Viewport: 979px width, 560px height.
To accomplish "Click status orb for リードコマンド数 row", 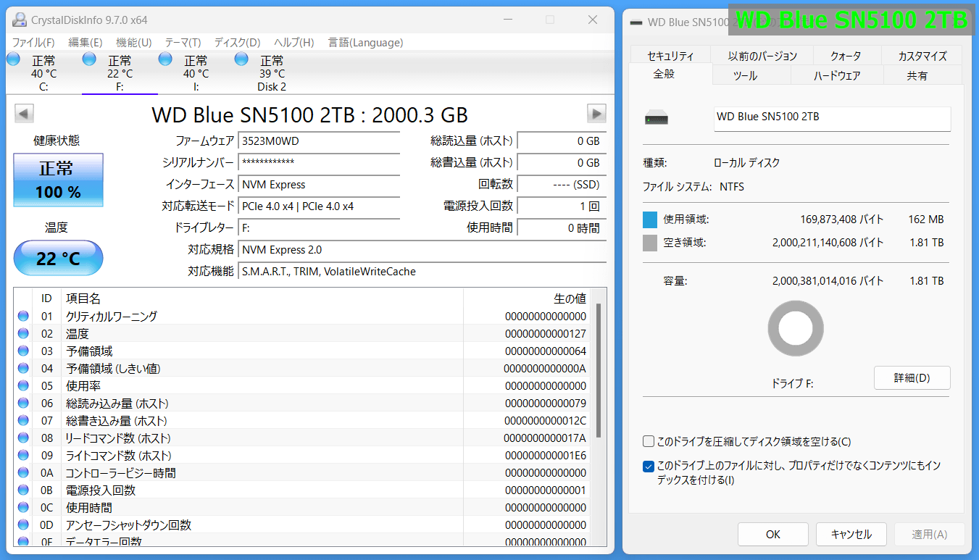I will pyautogui.click(x=23, y=438).
